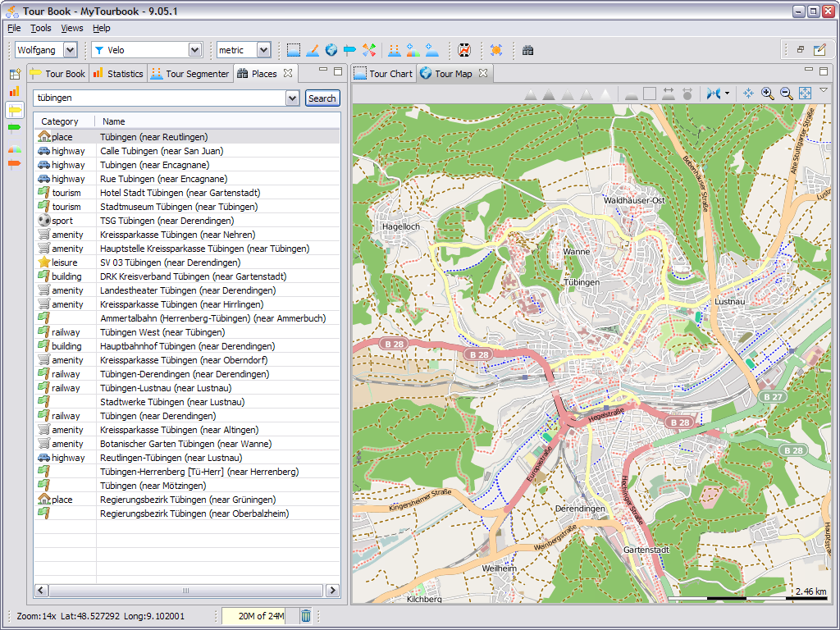Center the map with the blue snowflake arrows icon

[748, 94]
